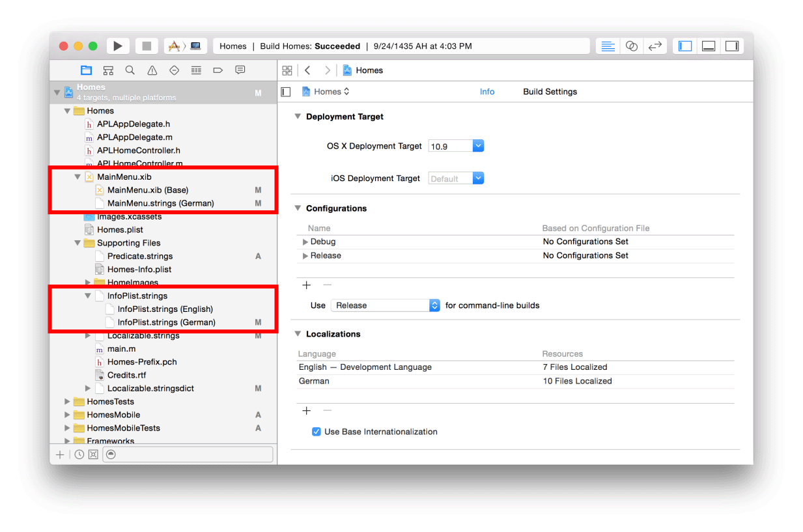803x532 pixels.
Task: Expand the Debug configuration row
Action: tap(305, 242)
